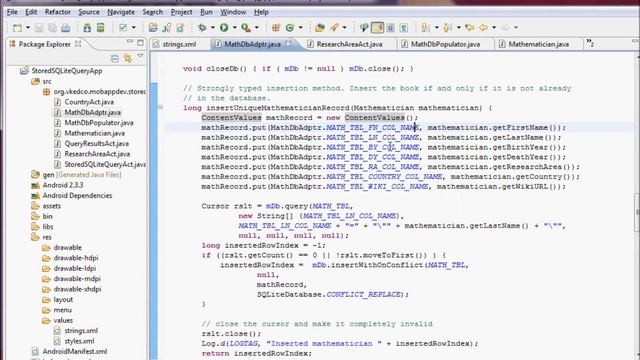The image size is (640, 360).
Task: Click the Save toolbar icon
Action: pyautogui.click(x=39, y=28)
